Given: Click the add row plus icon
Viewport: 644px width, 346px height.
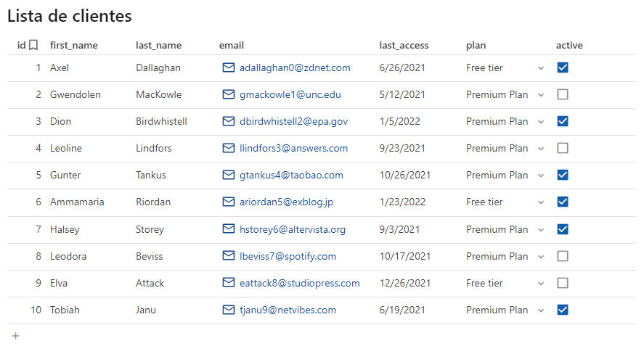Looking at the screenshot, I should [16, 336].
